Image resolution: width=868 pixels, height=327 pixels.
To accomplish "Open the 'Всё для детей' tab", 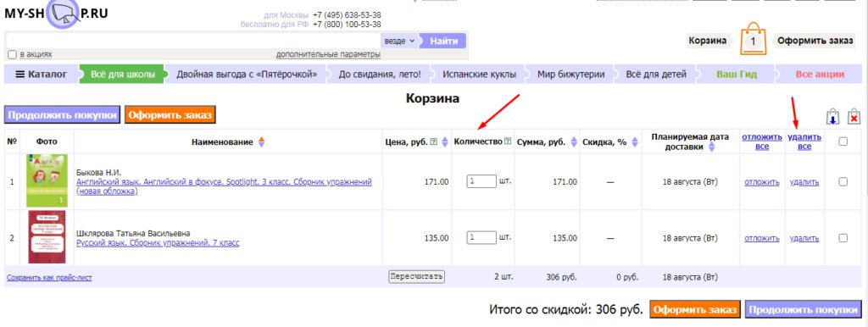I will click(656, 75).
